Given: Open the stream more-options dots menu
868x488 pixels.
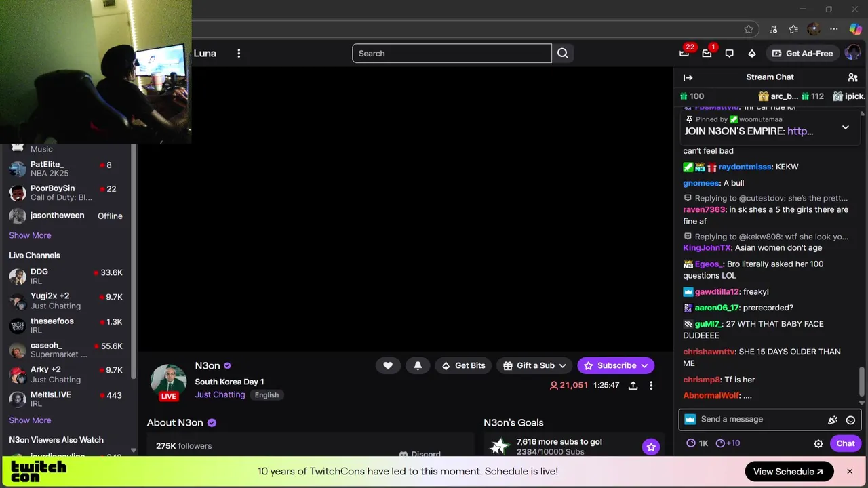Looking at the screenshot, I should tap(651, 385).
